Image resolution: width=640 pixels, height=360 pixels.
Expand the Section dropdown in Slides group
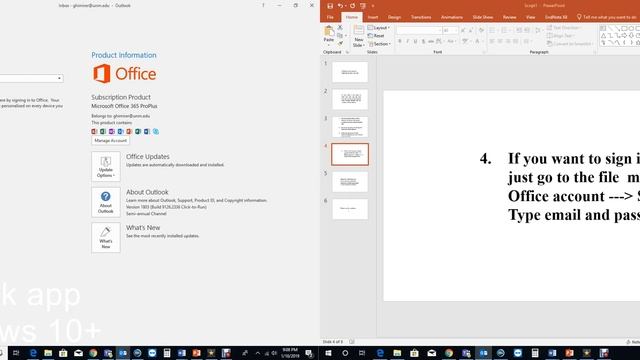click(x=380, y=44)
